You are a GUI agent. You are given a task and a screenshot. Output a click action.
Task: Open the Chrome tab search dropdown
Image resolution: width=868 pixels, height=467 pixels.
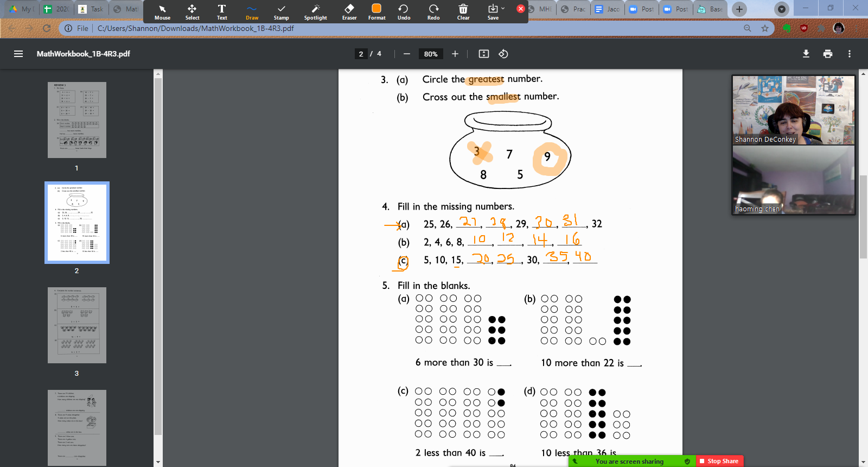coord(781,9)
